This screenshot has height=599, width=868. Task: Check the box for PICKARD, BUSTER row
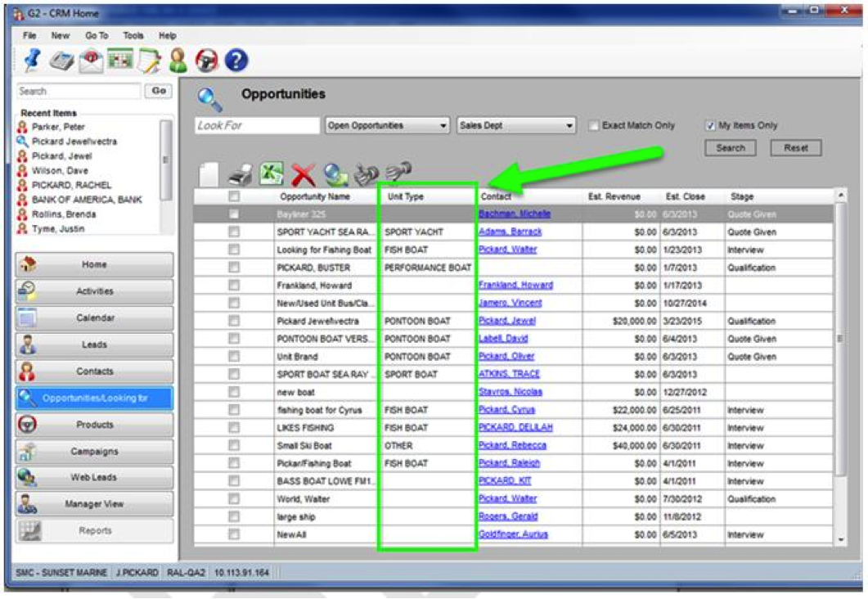(234, 268)
